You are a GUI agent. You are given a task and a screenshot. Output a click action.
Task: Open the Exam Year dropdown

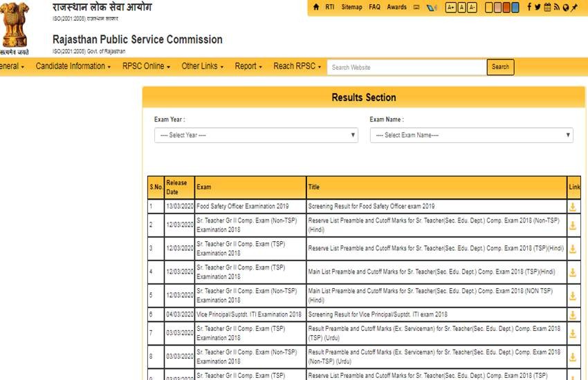(x=256, y=135)
